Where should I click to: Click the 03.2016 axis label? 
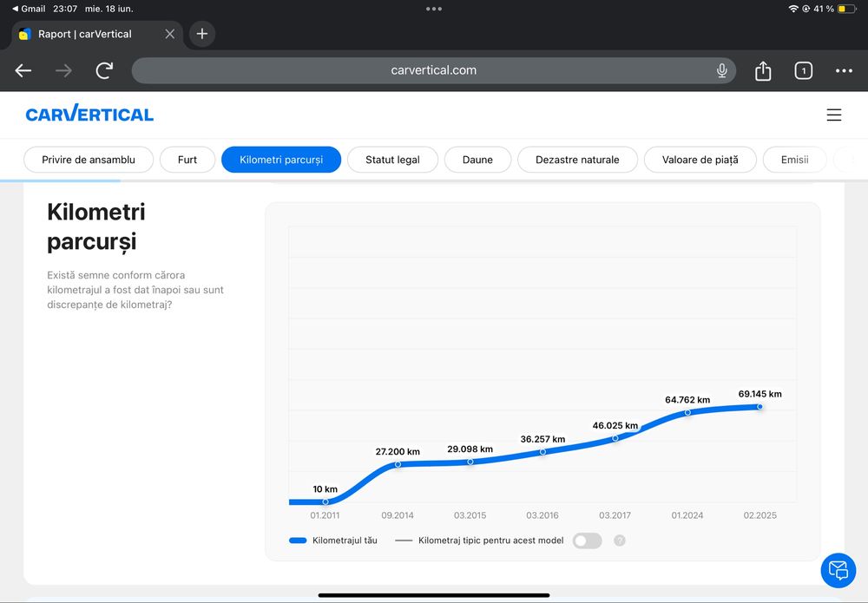(542, 515)
